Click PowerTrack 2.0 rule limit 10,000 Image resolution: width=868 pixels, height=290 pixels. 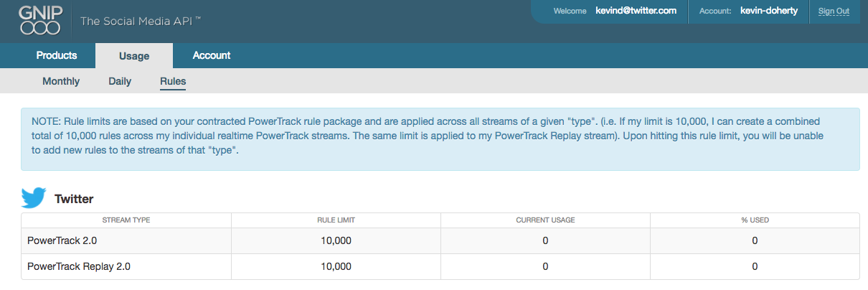coord(336,240)
